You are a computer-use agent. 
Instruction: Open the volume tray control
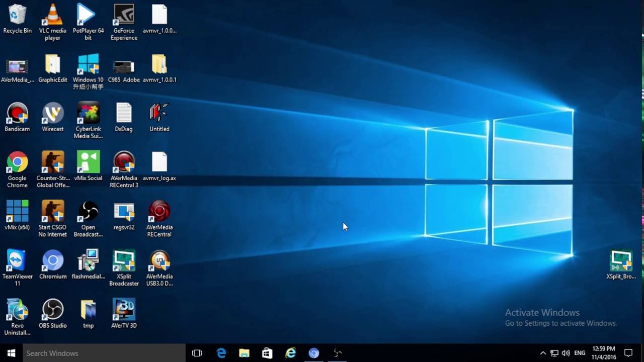point(566,353)
